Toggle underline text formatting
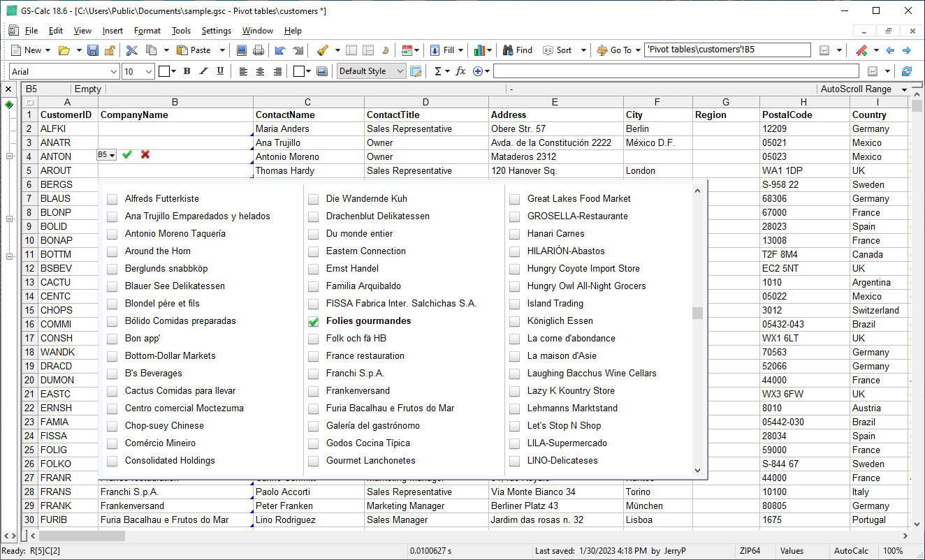This screenshot has width=925, height=560. [x=220, y=71]
